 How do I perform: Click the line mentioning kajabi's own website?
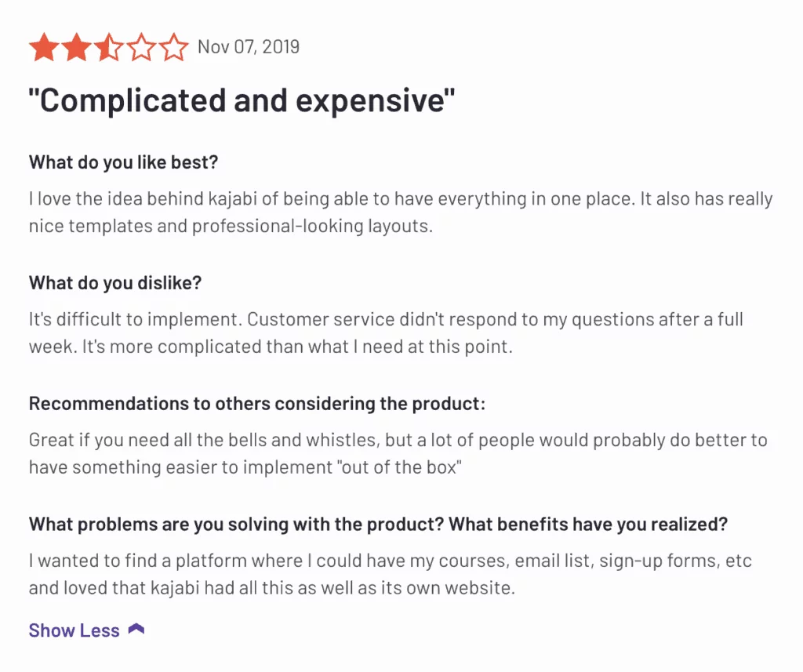point(272,588)
